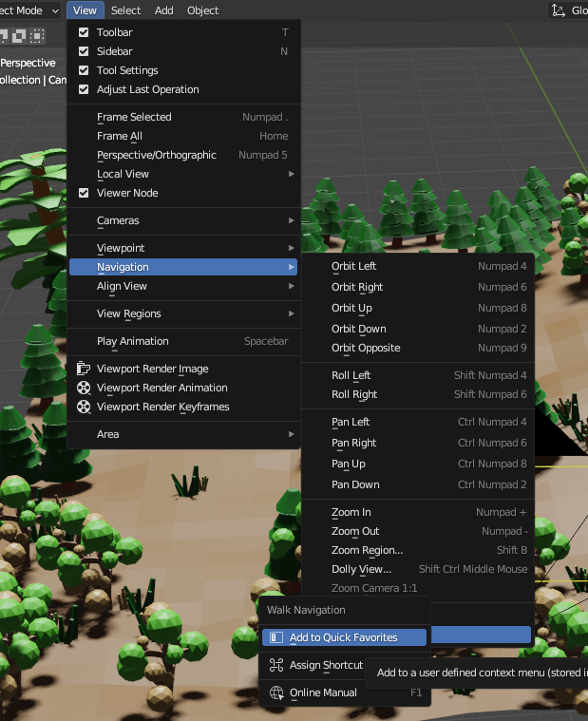Image resolution: width=588 pixels, height=721 pixels.
Task: Open the Global orientation dropdown
Action: 568,10
